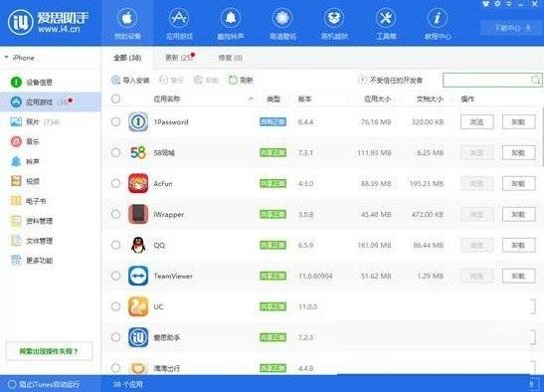This screenshot has height=392, width=544.
Task: Click the search magnifier icon
Action: click(x=535, y=81)
